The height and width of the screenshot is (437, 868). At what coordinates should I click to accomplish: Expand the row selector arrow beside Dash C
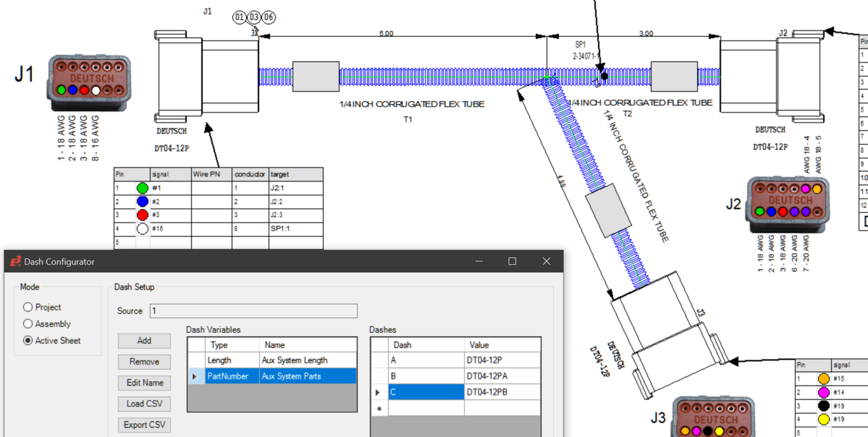(x=378, y=392)
